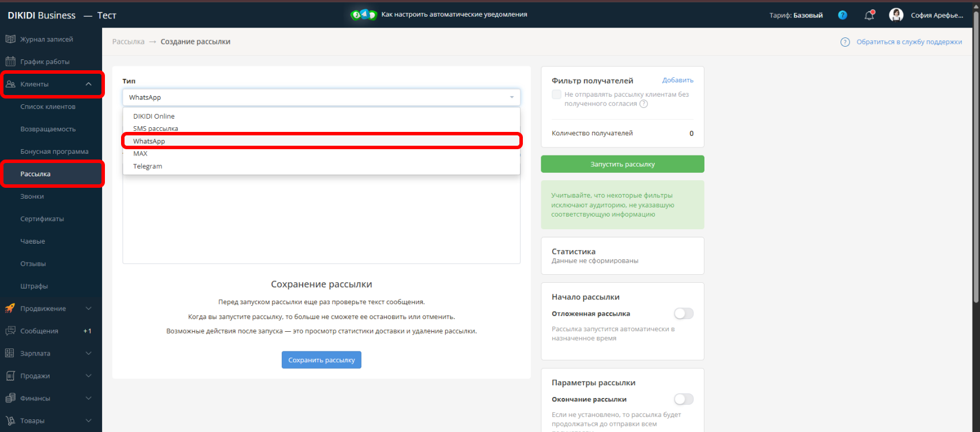Enable the Окончание рассылки switch

(x=684, y=399)
